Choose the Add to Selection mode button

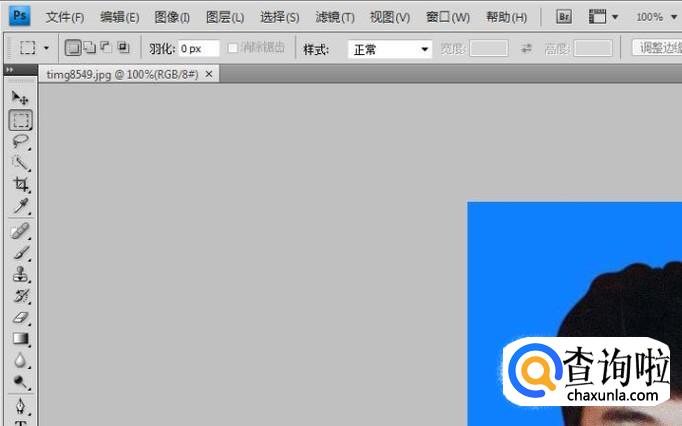pyautogui.click(x=89, y=48)
